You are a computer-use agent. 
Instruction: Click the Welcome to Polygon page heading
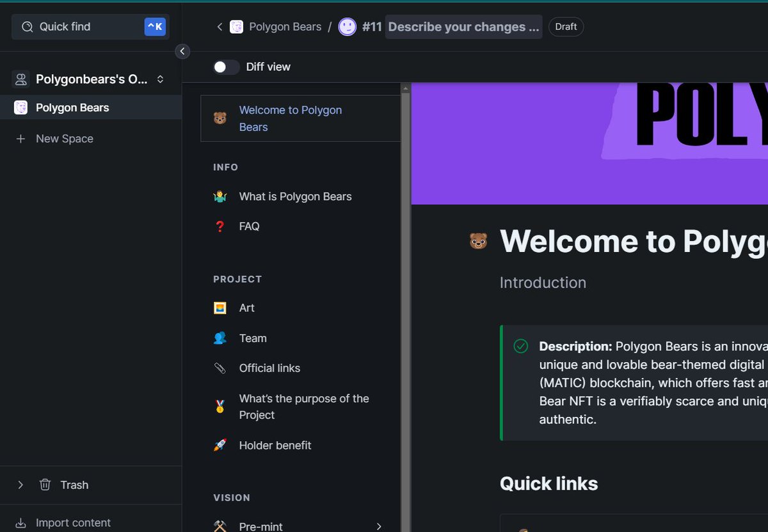(634, 241)
